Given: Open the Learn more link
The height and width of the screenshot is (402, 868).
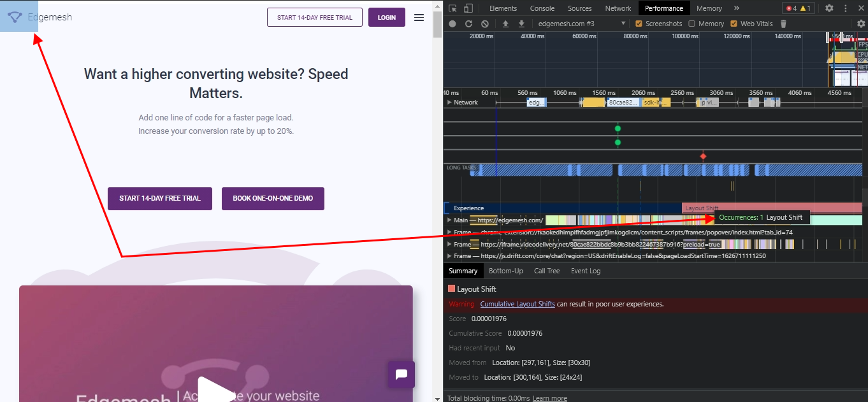Looking at the screenshot, I should [550, 398].
